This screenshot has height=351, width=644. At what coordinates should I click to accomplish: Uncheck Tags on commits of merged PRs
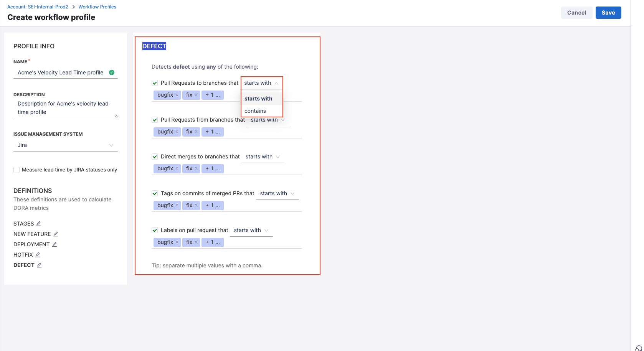(x=155, y=193)
